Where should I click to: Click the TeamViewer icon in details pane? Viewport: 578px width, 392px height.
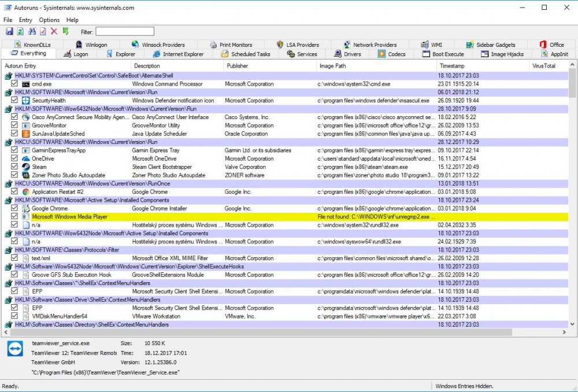click(14, 350)
